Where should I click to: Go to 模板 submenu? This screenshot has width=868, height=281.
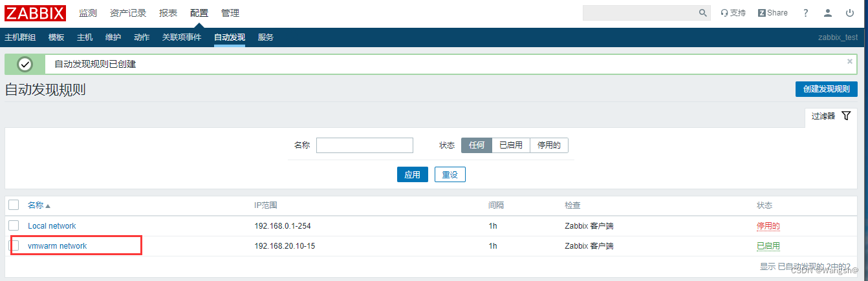click(56, 37)
